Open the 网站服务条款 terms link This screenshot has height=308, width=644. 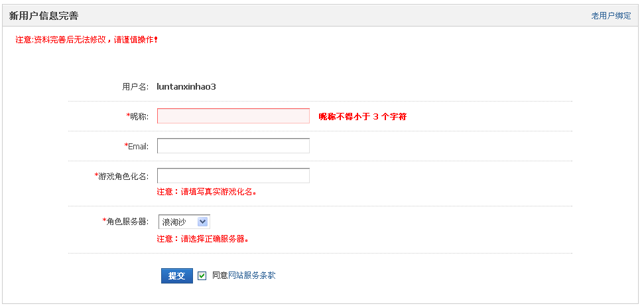coord(252,275)
